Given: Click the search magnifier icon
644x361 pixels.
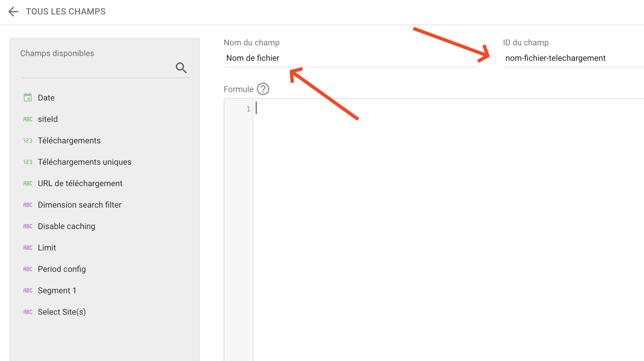Looking at the screenshot, I should [x=181, y=67].
